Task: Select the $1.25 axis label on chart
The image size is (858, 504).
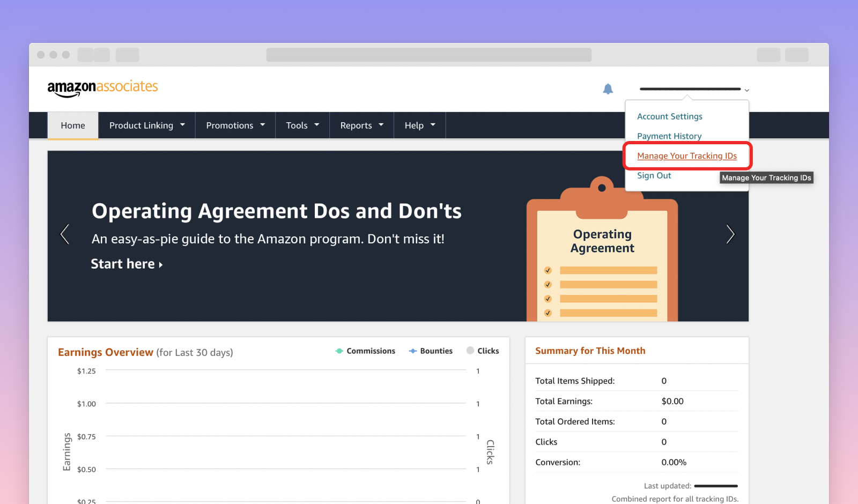Action: click(x=86, y=371)
